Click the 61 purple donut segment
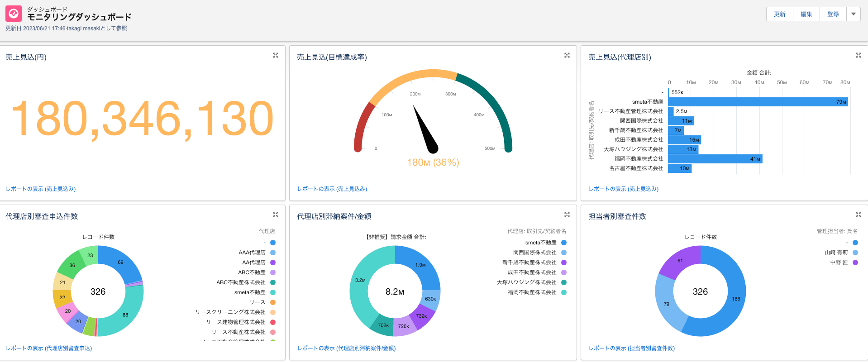 680,261
